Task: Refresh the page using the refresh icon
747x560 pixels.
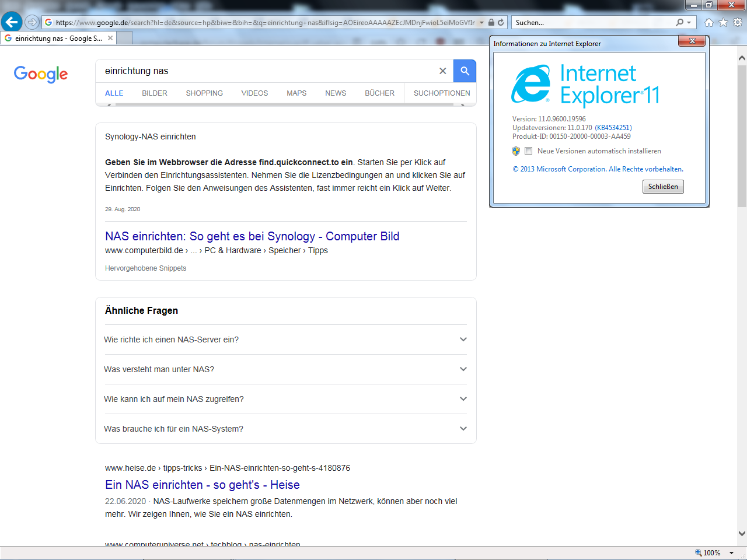Action: pyautogui.click(x=500, y=22)
